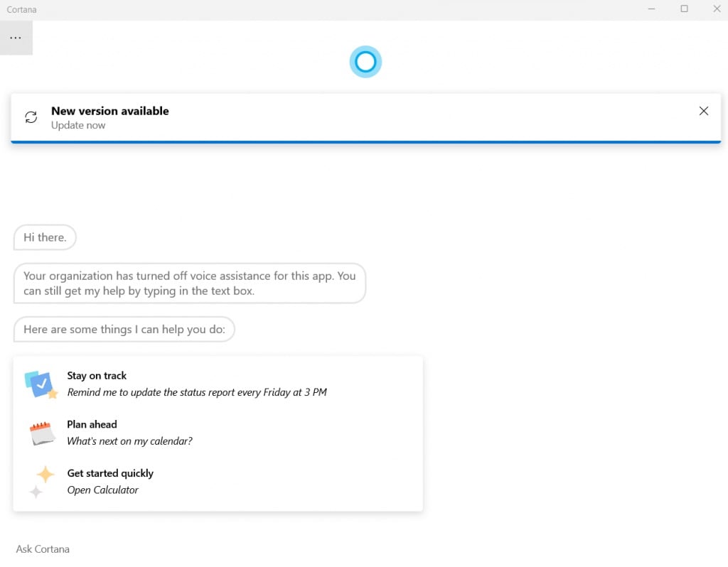Click the "Update now" link
This screenshot has width=728, height=567.
point(78,126)
